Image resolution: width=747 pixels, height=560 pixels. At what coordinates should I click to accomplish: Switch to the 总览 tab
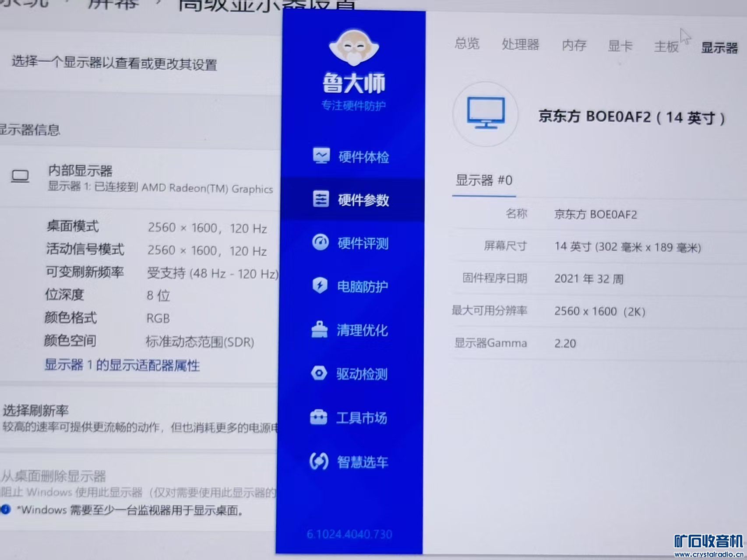(467, 43)
